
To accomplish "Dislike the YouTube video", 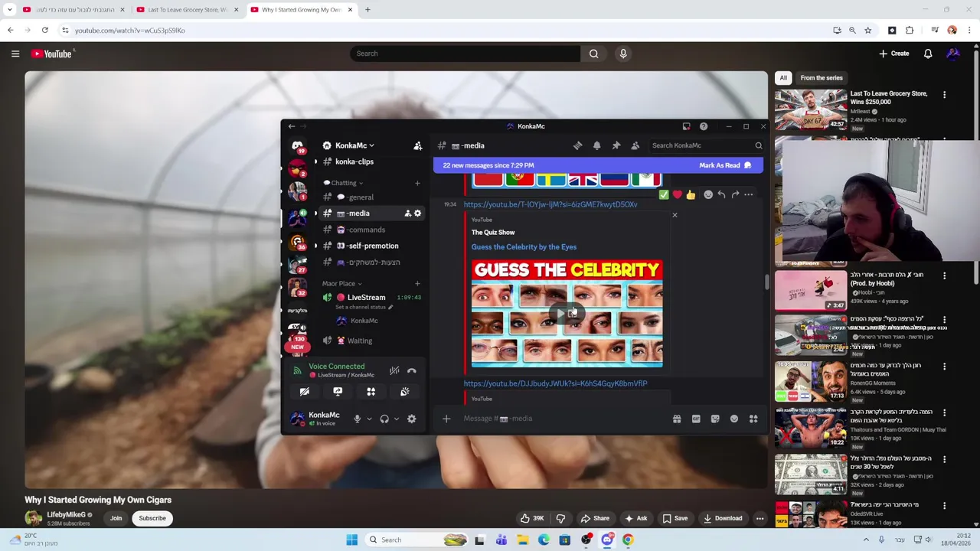I will 560,518.
